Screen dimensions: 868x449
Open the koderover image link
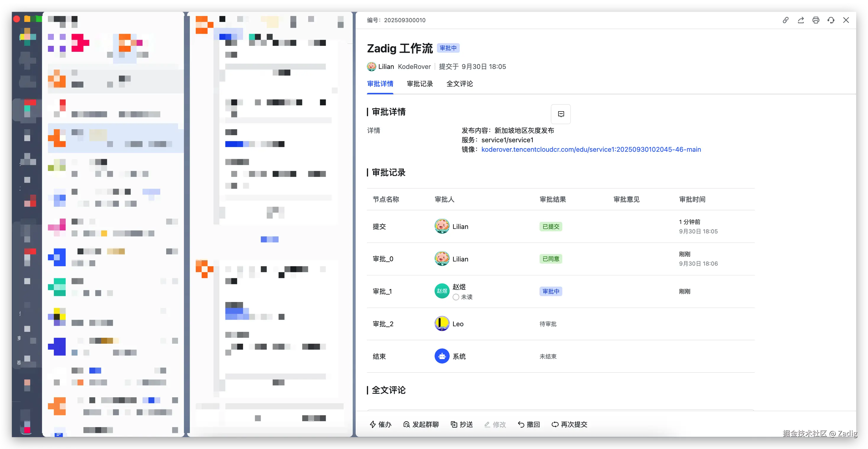(x=591, y=149)
